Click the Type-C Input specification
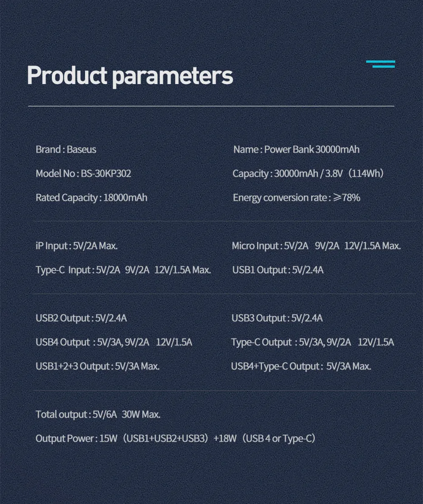The width and height of the screenshot is (423, 504). pos(123,270)
